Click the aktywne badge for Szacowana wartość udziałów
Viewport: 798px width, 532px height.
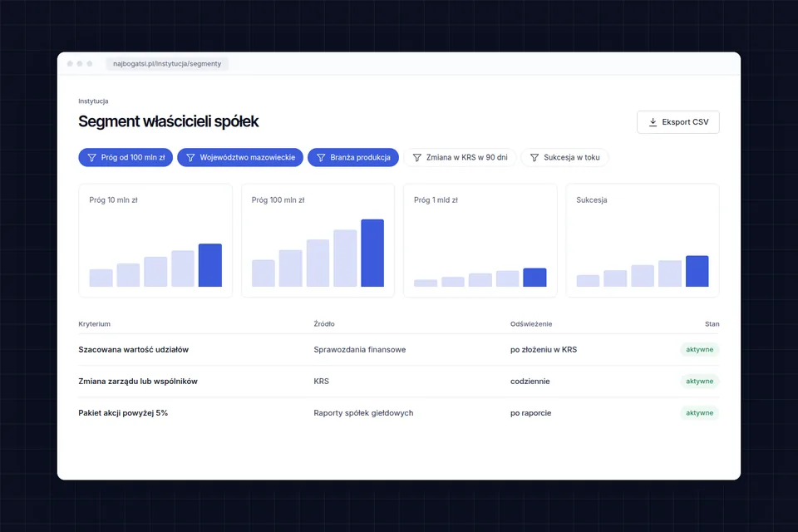click(700, 350)
